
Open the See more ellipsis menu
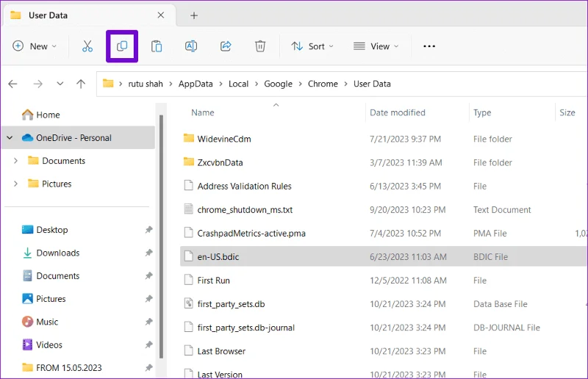tap(429, 46)
